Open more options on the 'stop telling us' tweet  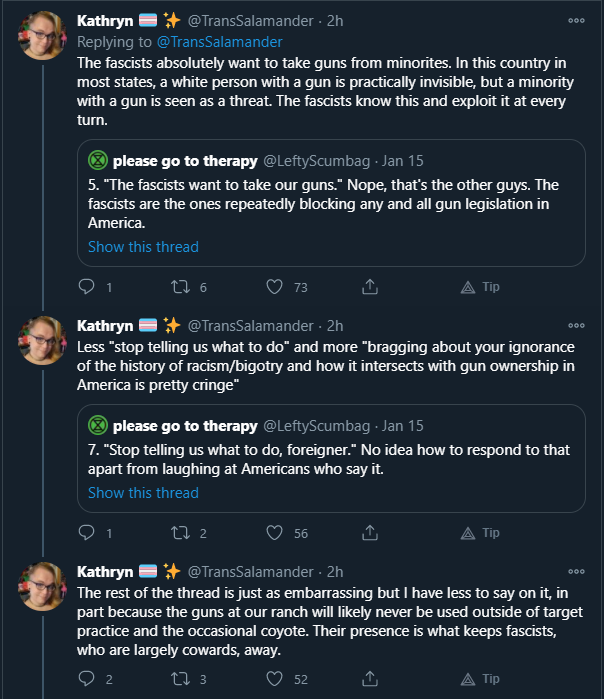(576, 325)
